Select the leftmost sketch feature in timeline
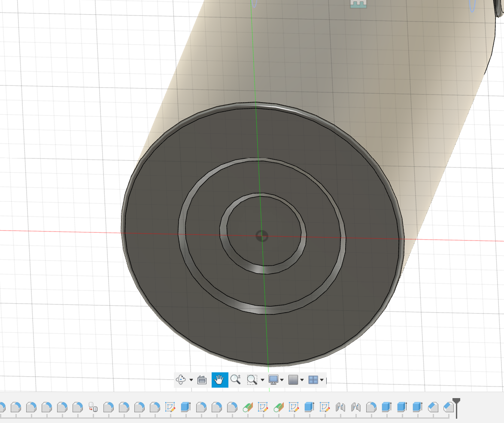The height and width of the screenshot is (423, 504). 170,407
